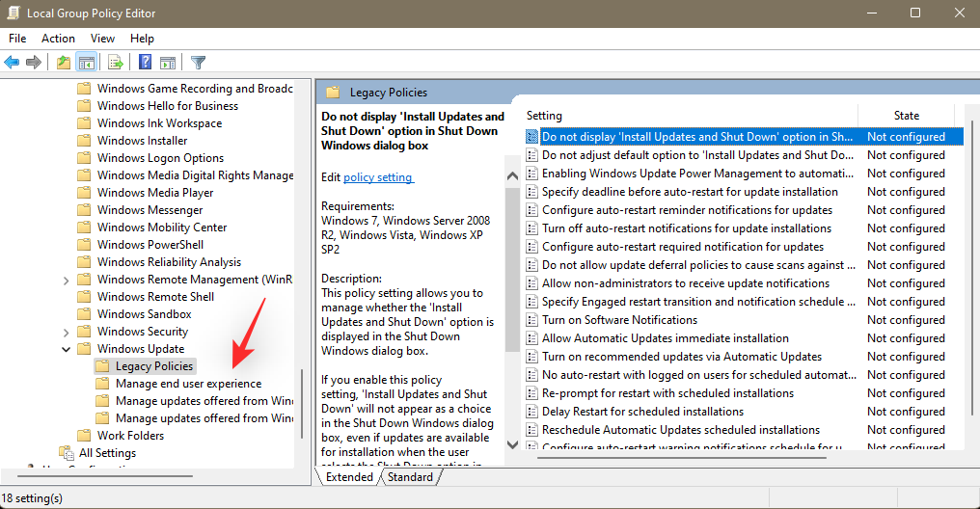This screenshot has height=509, width=980.
Task: Select Windows Hello for Business folder
Action: click(x=168, y=106)
